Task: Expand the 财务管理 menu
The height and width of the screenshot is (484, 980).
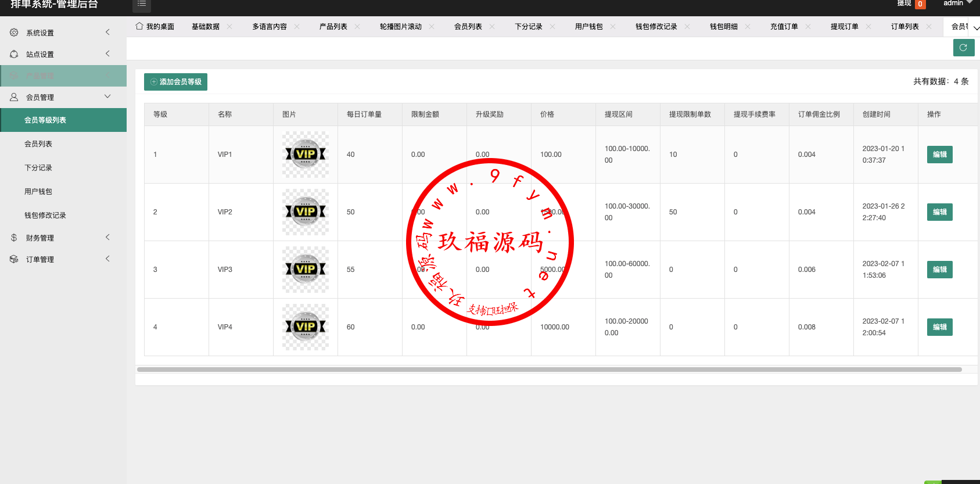Action: 107,238
